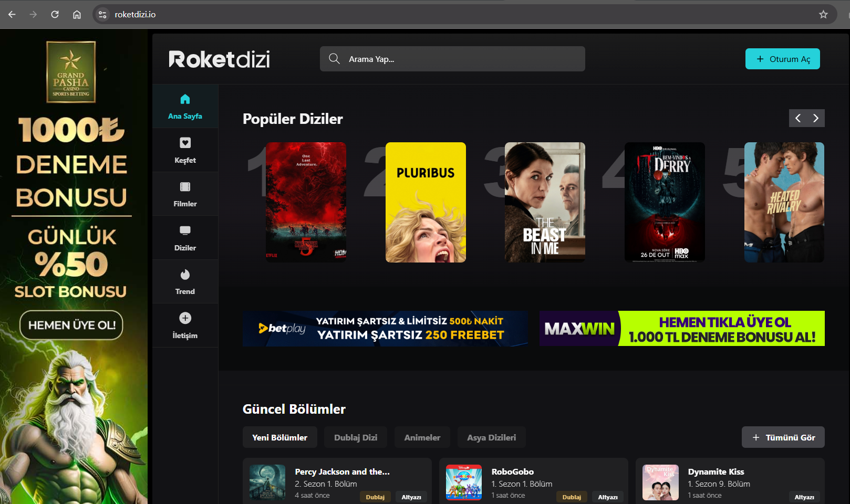Open the Dynamite Kiss title link

(x=716, y=471)
